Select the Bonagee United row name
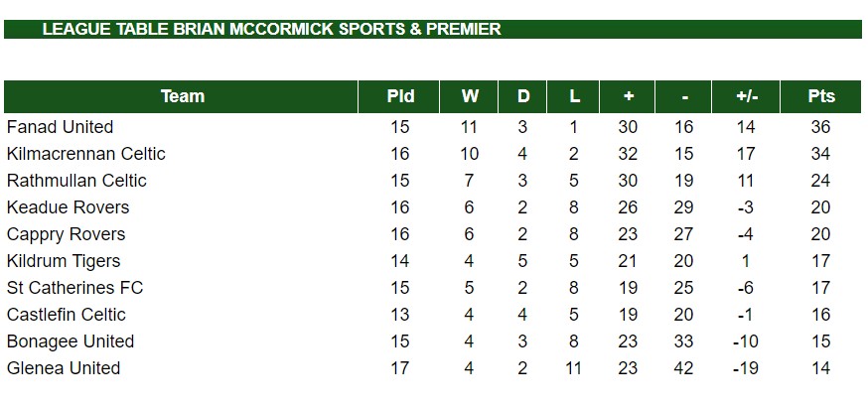Image resolution: width=868 pixels, height=408 pixels. click(71, 341)
